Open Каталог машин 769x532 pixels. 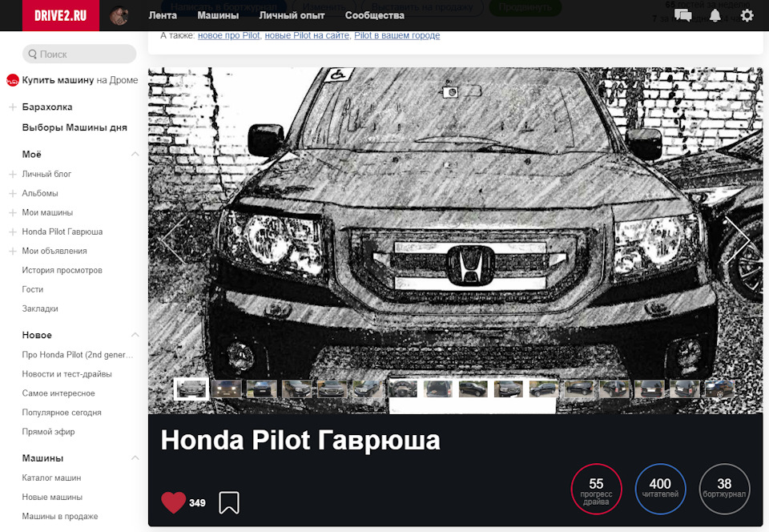click(51, 478)
